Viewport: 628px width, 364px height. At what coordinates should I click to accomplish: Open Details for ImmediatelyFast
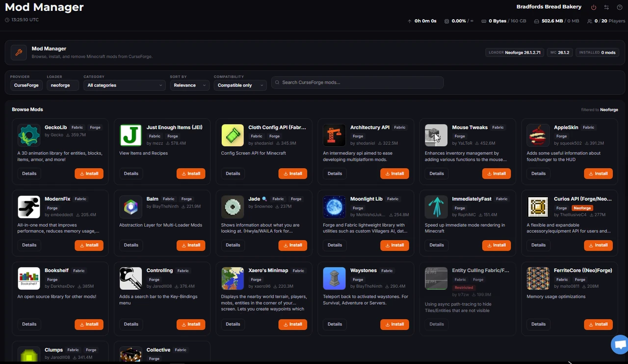click(x=437, y=245)
